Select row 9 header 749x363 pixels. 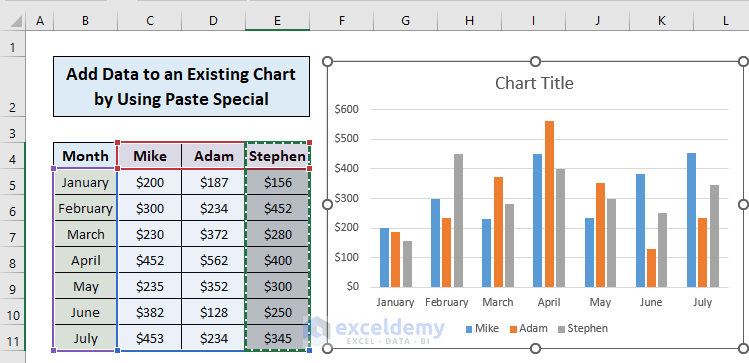(x=13, y=286)
